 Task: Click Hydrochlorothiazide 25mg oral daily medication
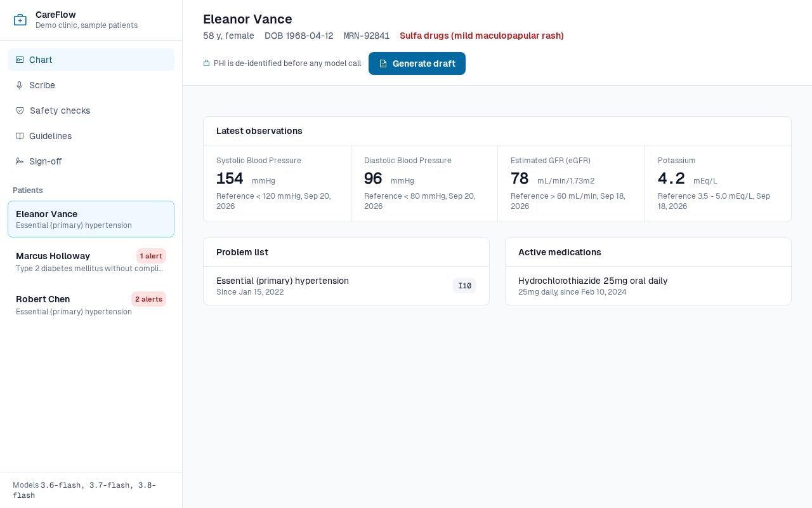pos(593,281)
